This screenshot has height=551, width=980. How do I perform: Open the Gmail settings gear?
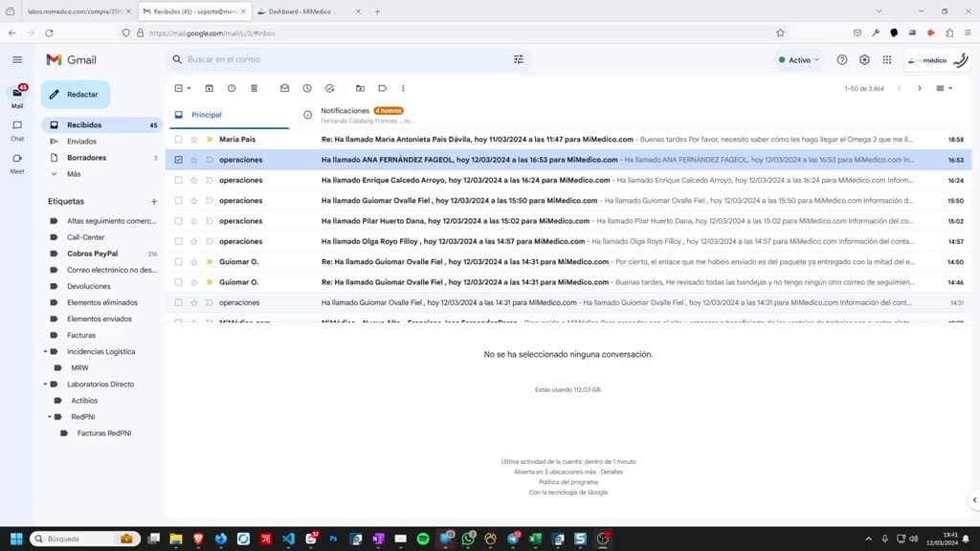864,60
